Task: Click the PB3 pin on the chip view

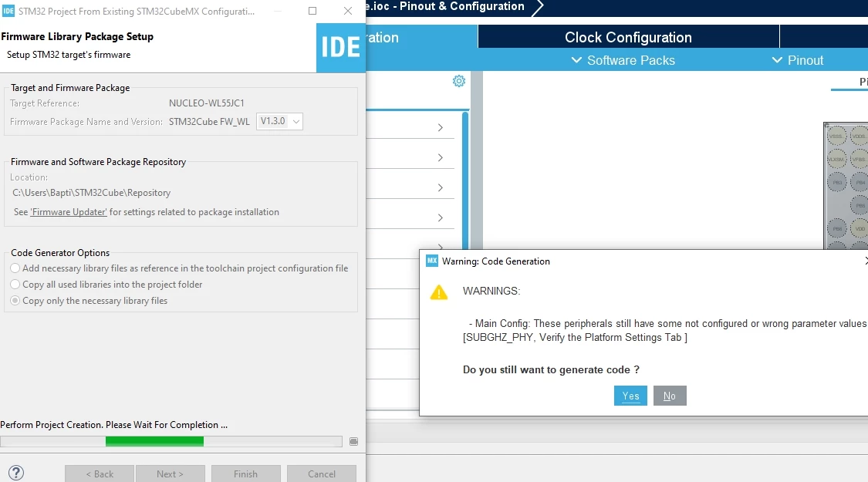Action: coord(837,182)
